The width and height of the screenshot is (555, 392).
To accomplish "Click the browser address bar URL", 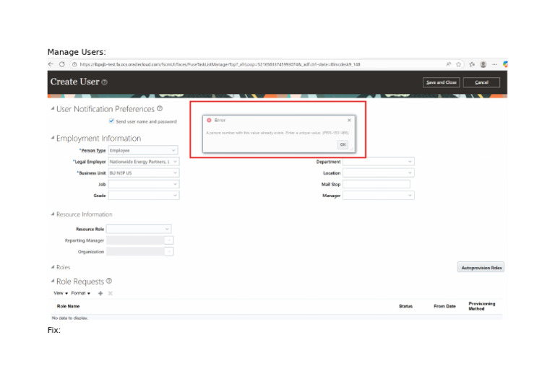I will pos(220,64).
